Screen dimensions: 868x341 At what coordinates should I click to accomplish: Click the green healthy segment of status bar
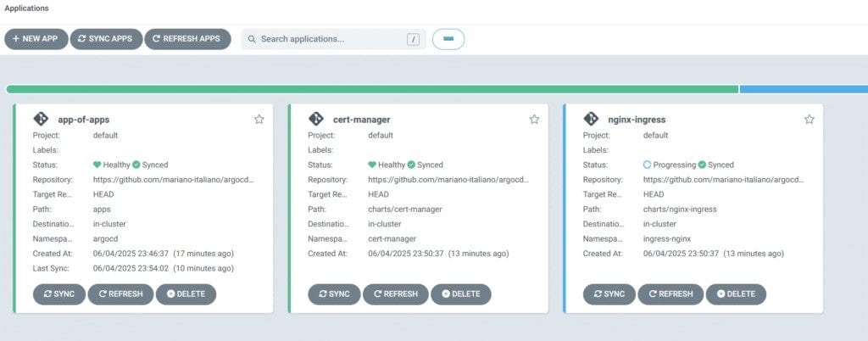371,89
